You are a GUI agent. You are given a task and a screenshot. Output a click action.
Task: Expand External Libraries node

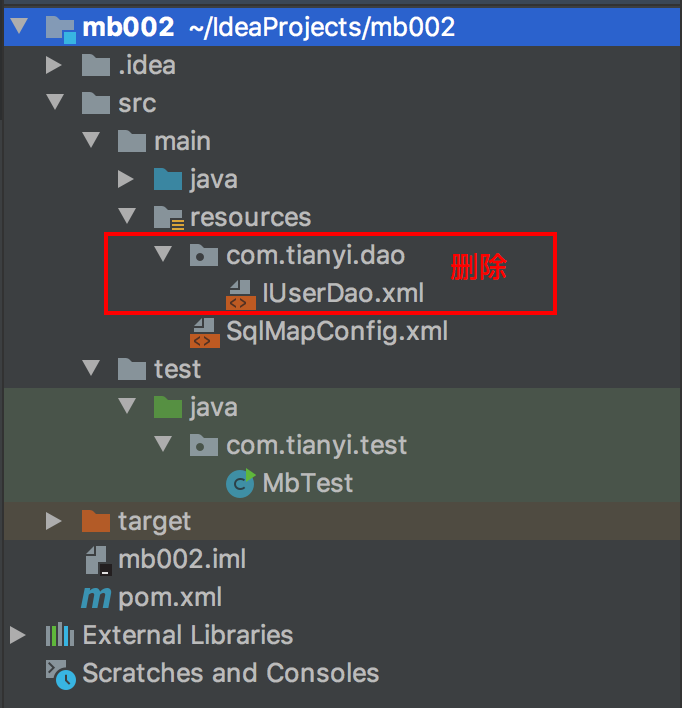pos(17,635)
